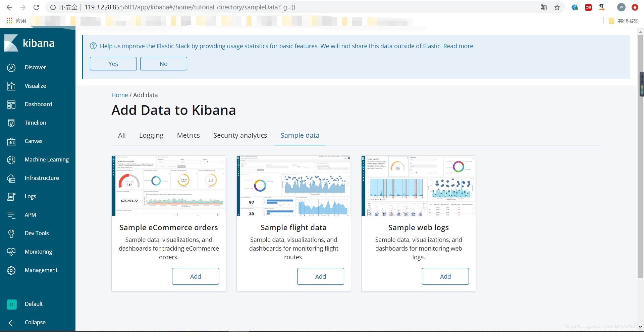Bookmark page with the star icon
The height and width of the screenshot is (332, 644).
557,7
